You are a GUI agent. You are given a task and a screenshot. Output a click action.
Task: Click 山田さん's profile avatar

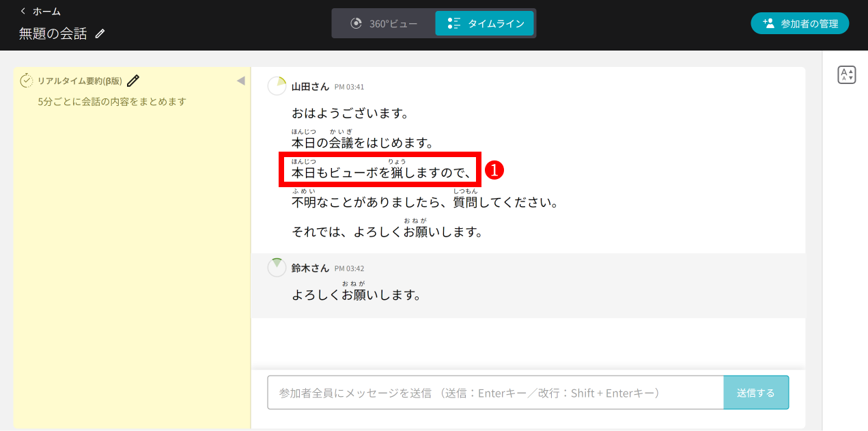tap(277, 86)
